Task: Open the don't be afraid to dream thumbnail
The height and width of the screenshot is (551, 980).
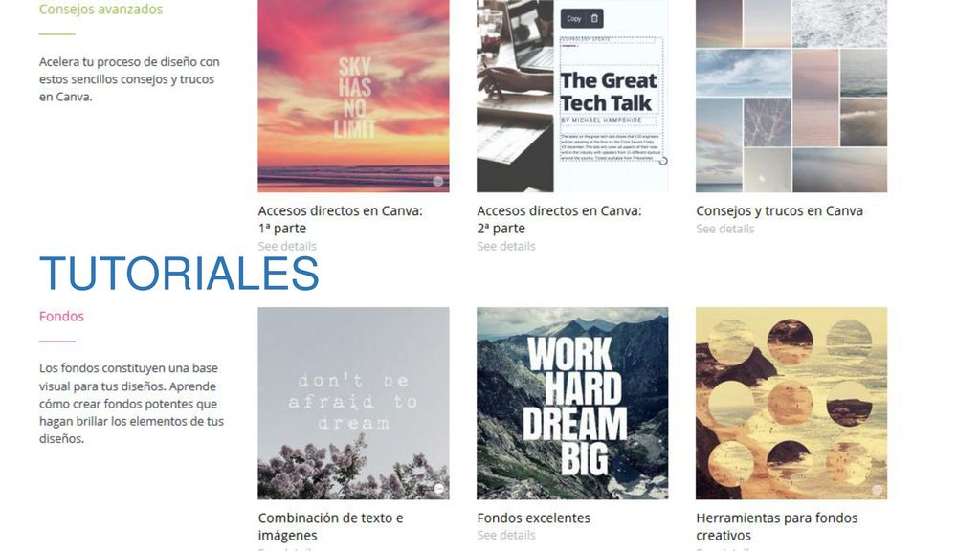Action: (x=353, y=403)
